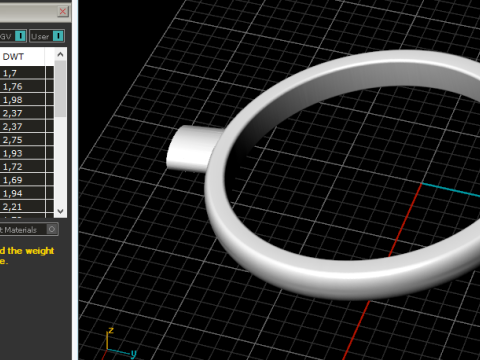Close the weight panel with the red X
The height and width of the screenshot is (360, 480).
[x=63, y=12]
